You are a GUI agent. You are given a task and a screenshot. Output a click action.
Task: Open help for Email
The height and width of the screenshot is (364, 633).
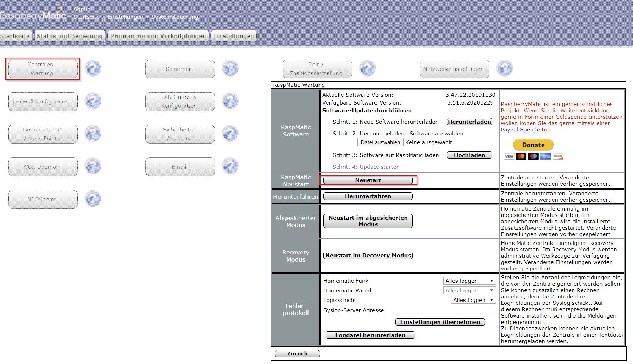tap(231, 166)
